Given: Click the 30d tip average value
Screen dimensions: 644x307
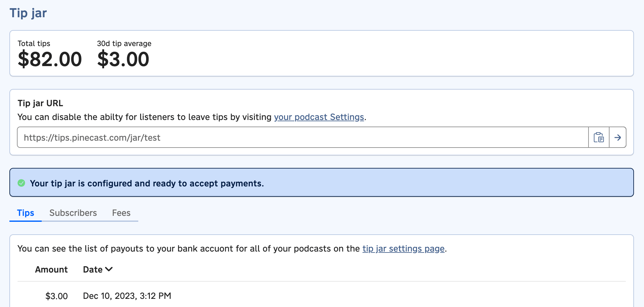Looking at the screenshot, I should [x=124, y=59].
